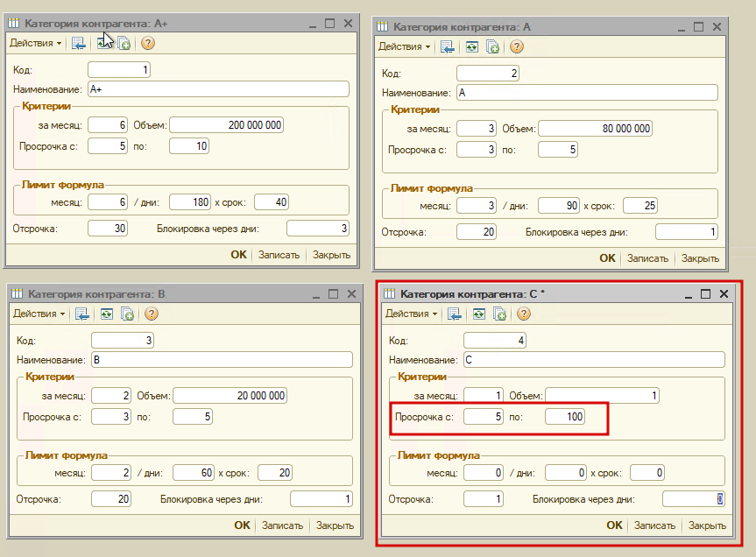Focus Просрочка с field in the C window
The image size is (756, 557).
click(x=484, y=417)
